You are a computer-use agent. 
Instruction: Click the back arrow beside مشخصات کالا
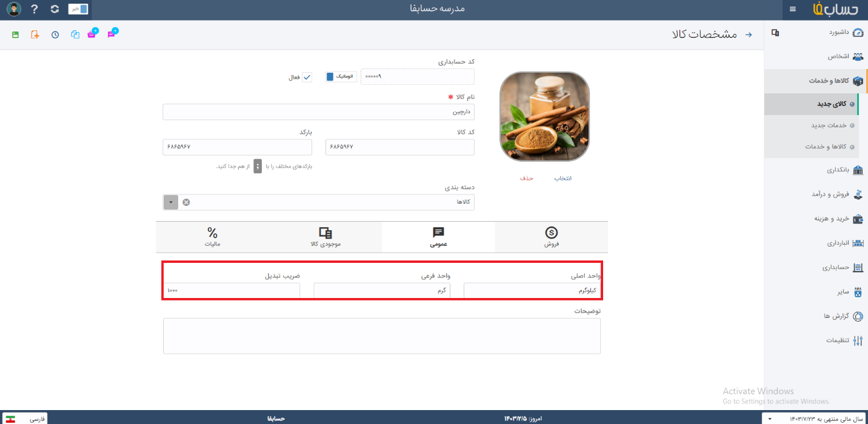click(x=748, y=35)
